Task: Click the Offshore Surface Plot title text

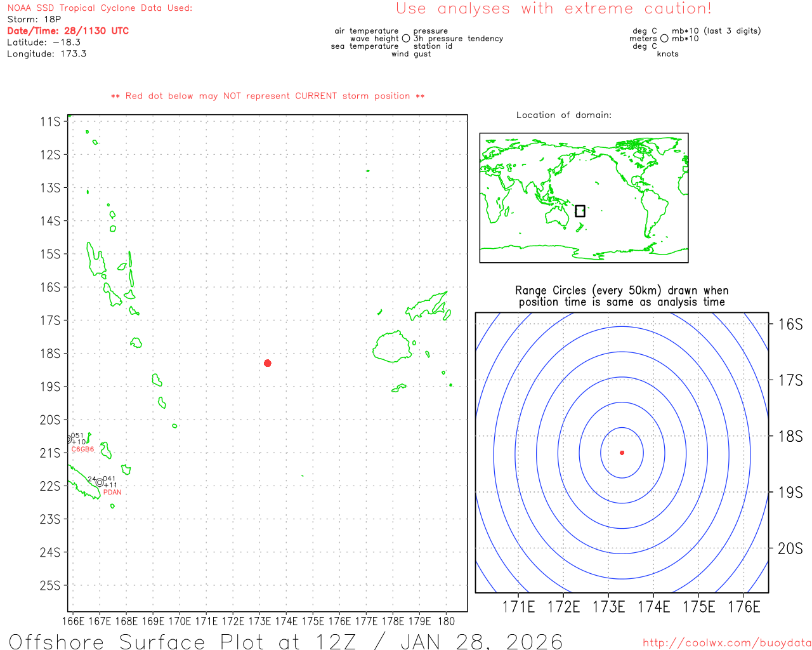Action: click(285, 641)
